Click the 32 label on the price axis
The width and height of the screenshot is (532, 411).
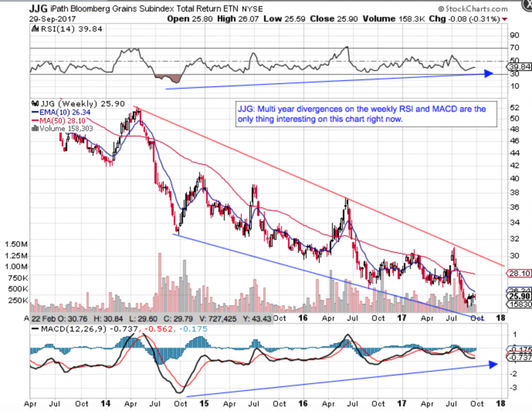pos(514,239)
